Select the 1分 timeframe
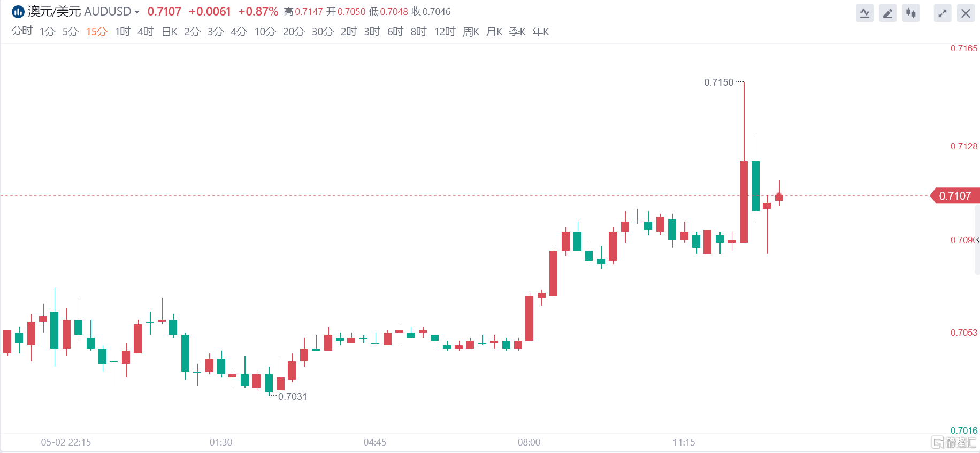 click(x=47, y=32)
